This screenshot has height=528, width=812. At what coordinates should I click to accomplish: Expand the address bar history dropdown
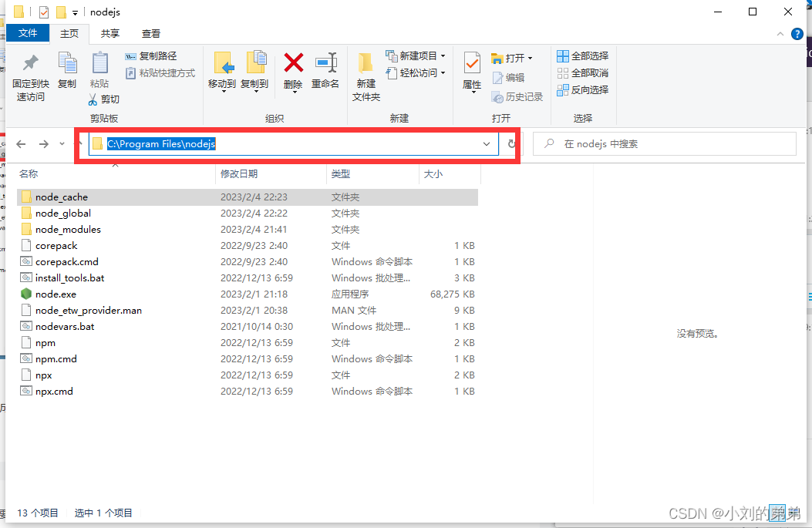tap(487, 144)
